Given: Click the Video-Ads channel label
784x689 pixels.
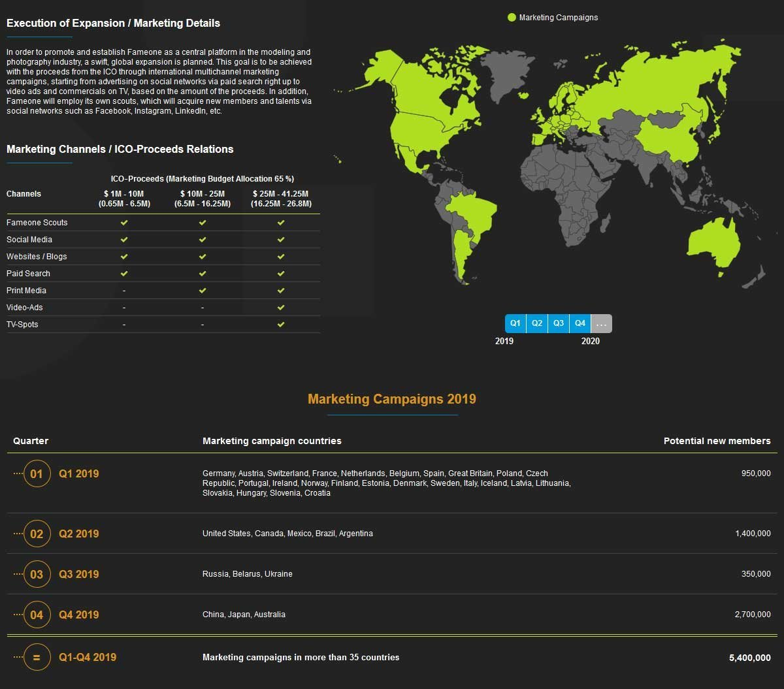Looking at the screenshot, I should (x=25, y=308).
